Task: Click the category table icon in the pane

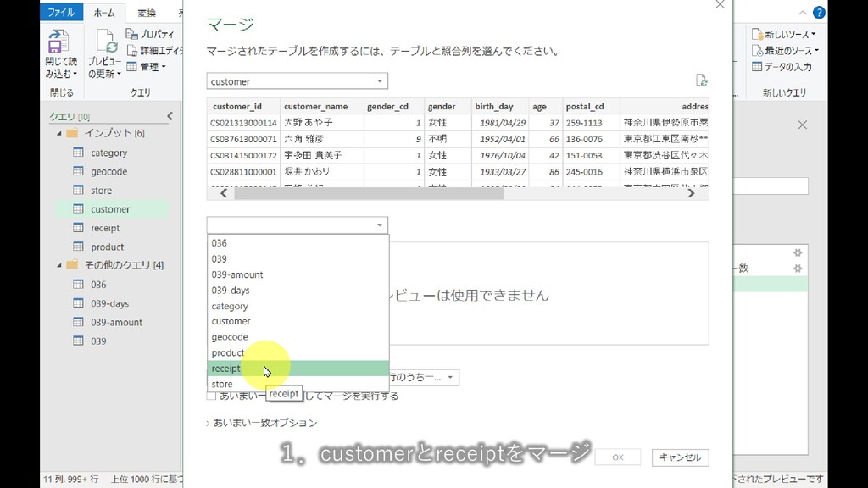Action: [x=79, y=152]
